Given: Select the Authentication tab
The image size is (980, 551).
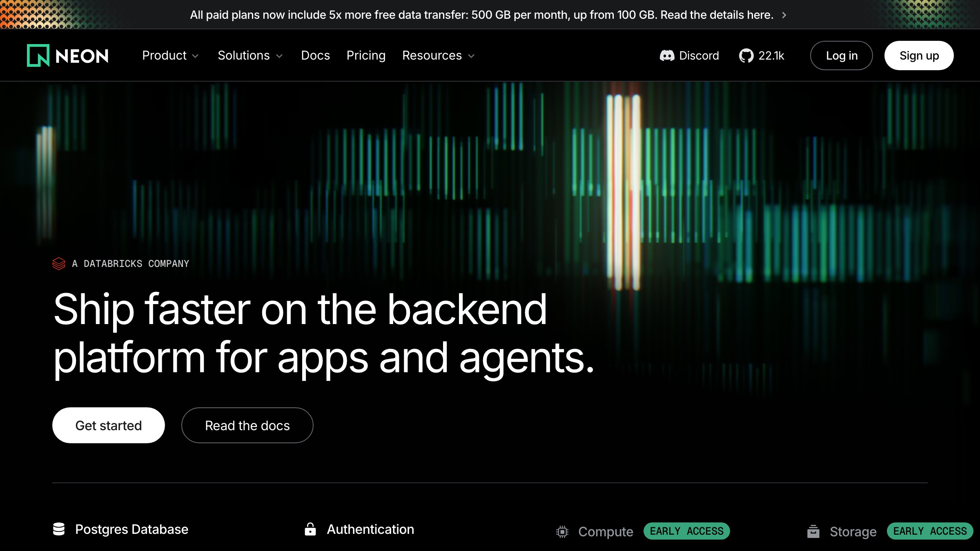Looking at the screenshot, I should (359, 529).
